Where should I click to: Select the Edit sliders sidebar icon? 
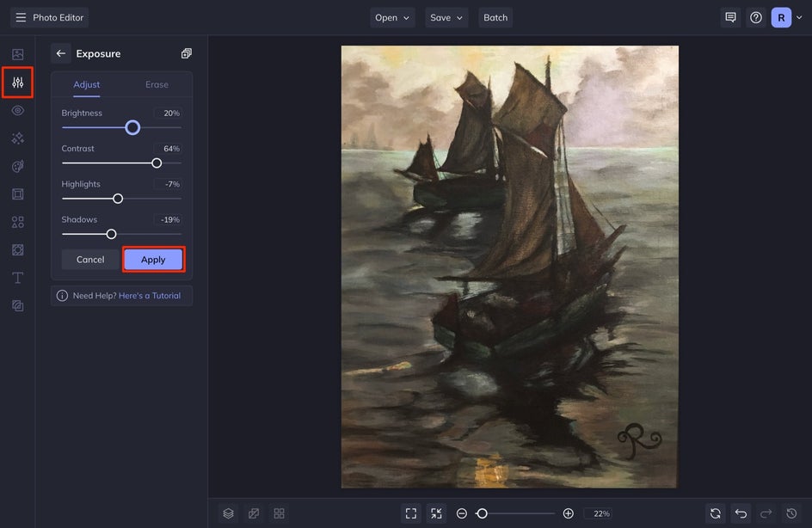(x=17, y=83)
